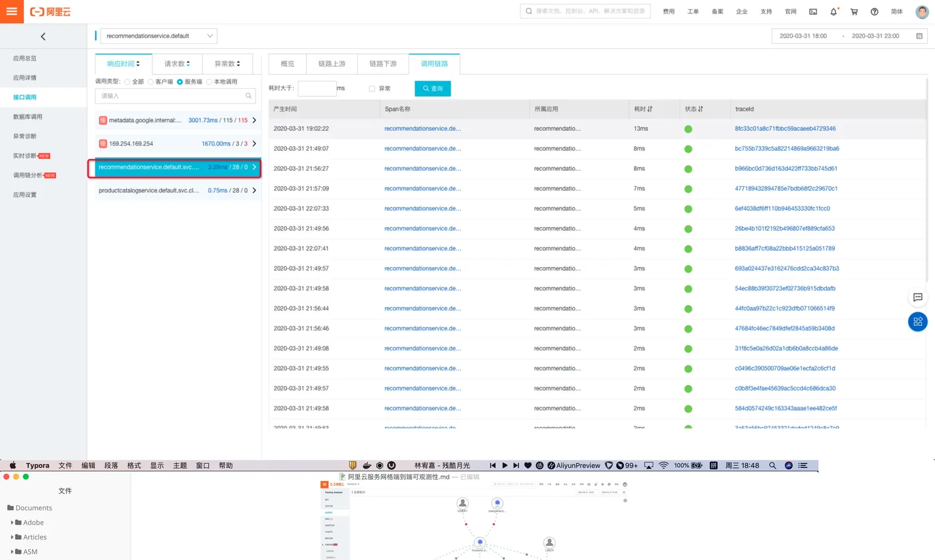Open the floating chat feedback icon

pyautogui.click(x=918, y=297)
